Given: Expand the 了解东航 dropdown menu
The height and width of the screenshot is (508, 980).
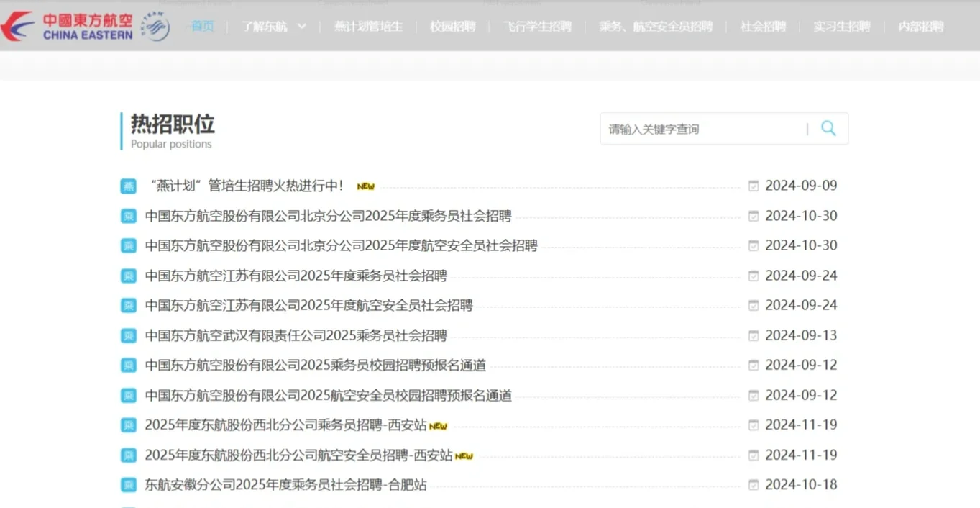Looking at the screenshot, I should (267, 26).
